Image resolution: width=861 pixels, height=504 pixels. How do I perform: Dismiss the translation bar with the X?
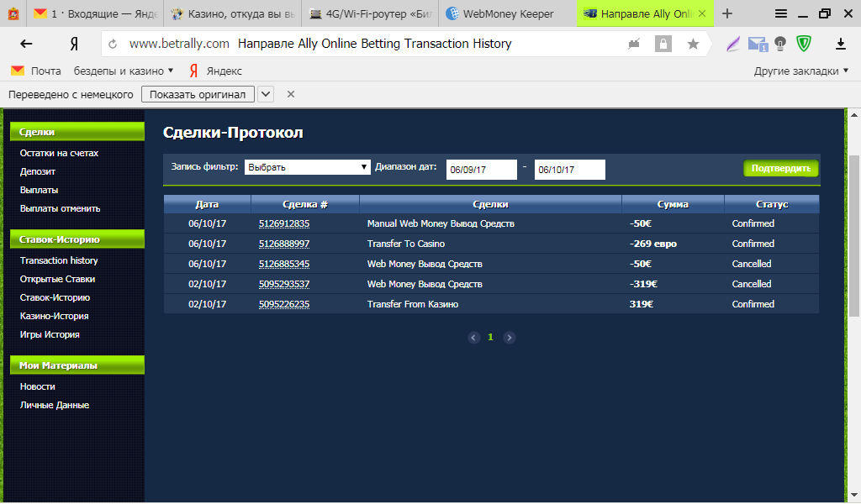(291, 94)
